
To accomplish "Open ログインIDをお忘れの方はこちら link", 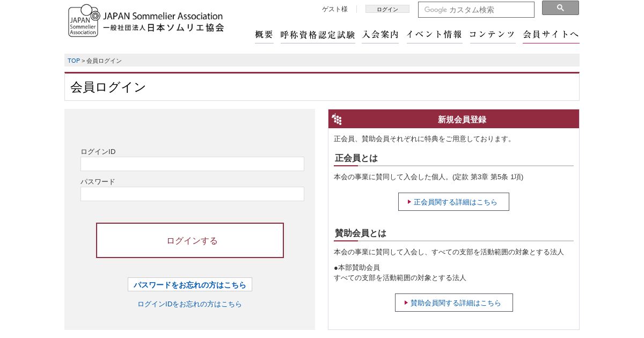I will pos(189,304).
